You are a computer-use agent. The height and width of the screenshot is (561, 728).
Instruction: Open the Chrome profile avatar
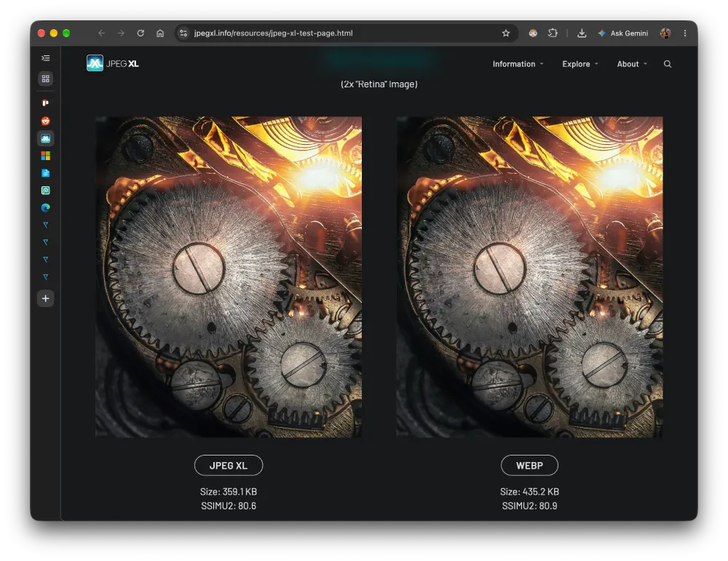[665, 33]
